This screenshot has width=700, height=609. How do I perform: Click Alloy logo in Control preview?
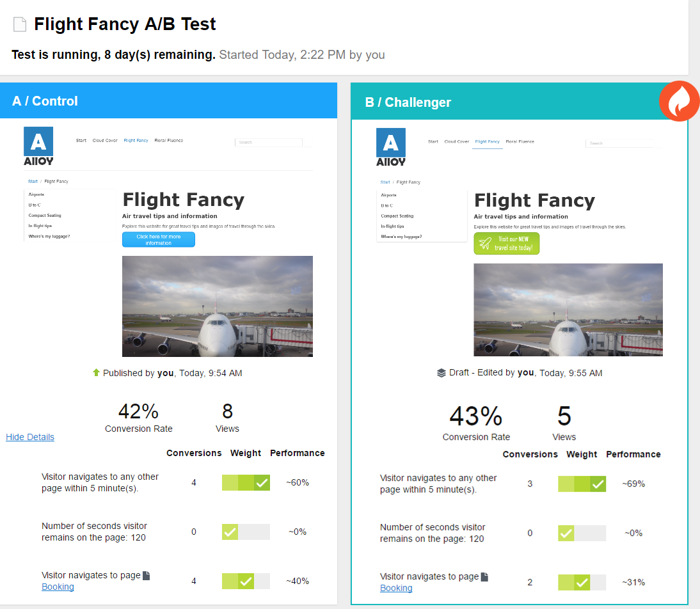[38, 146]
